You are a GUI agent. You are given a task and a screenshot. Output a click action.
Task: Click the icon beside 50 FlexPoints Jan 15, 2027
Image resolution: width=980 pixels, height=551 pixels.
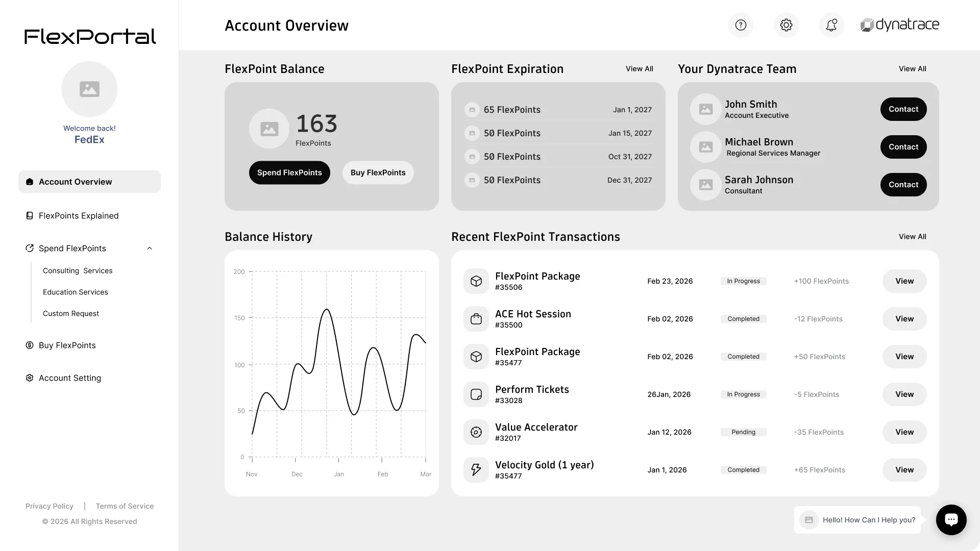tap(472, 133)
